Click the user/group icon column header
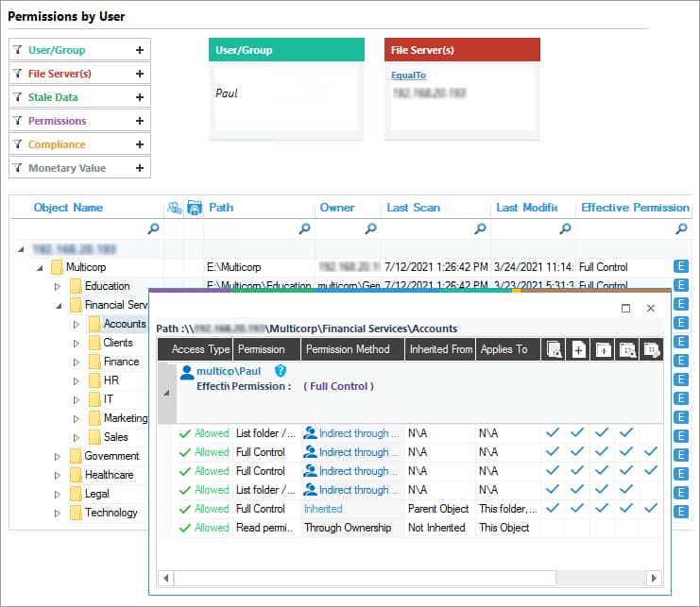 pos(174,208)
